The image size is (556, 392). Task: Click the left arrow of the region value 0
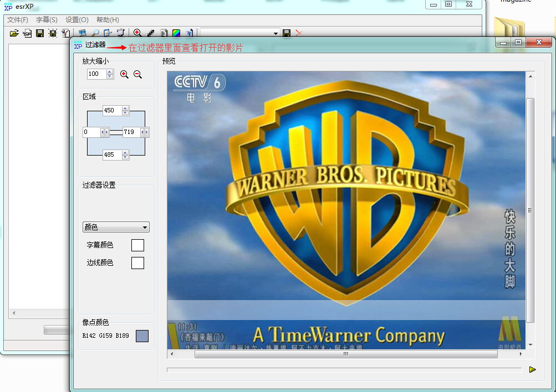pyautogui.click(x=103, y=132)
